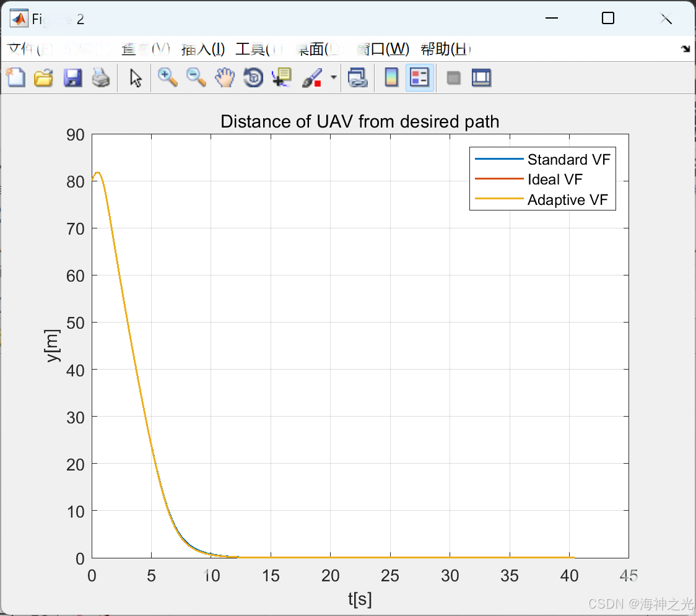Minimize the Figure 2 window
The width and height of the screenshot is (696, 616).
[x=551, y=18]
